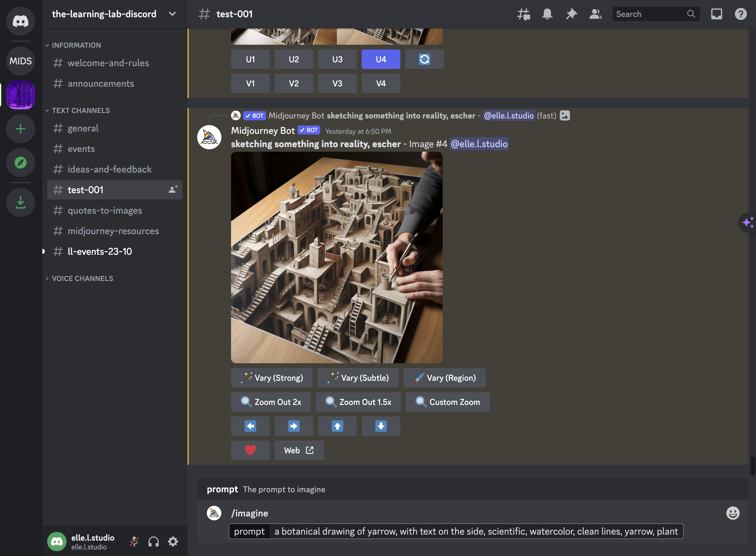Open the inbox icon
The image size is (756, 556).
[x=716, y=14]
